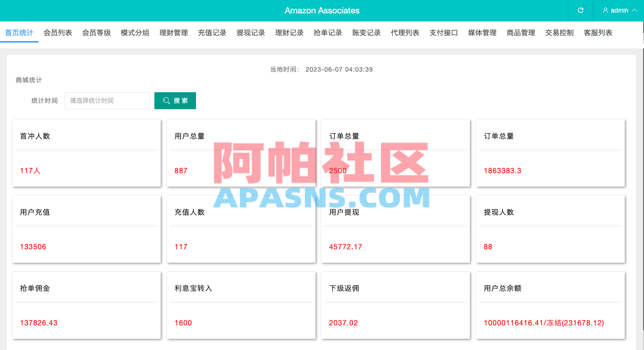Go to the 模式分组 tab
The height and width of the screenshot is (350, 644).
pos(135,33)
